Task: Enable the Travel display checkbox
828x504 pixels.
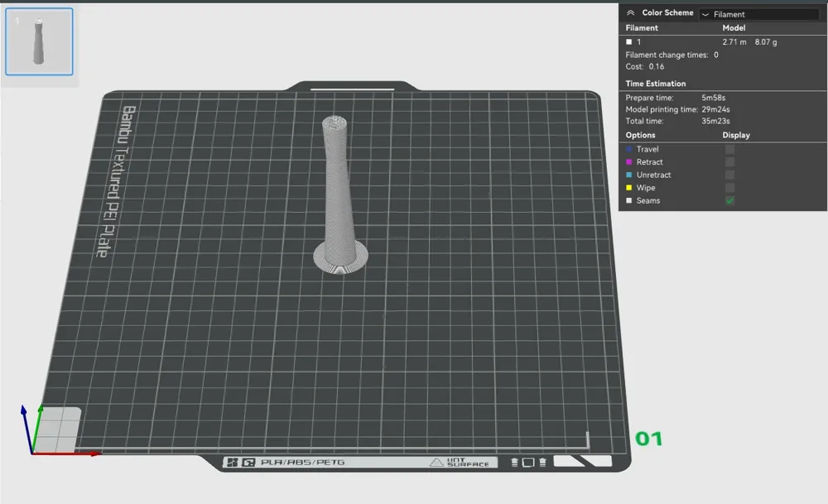Action: (729, 149)
